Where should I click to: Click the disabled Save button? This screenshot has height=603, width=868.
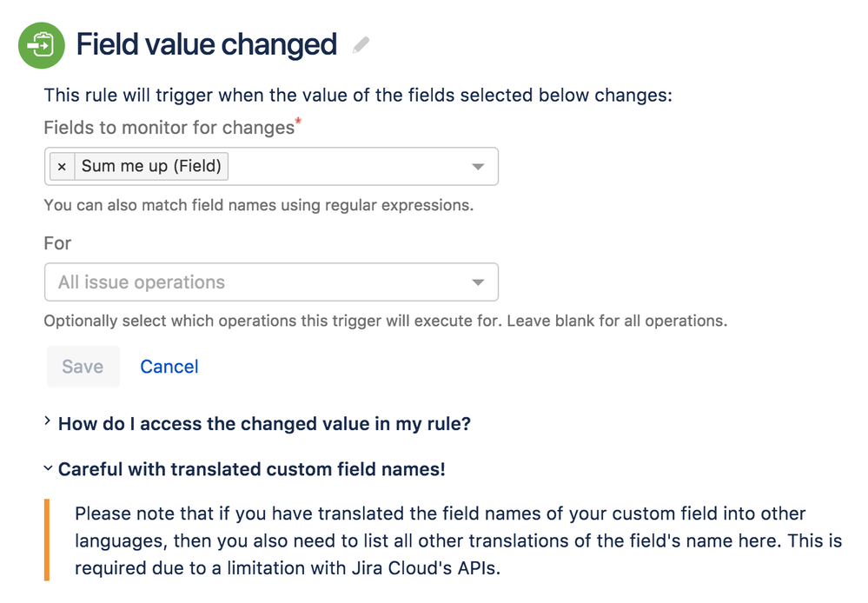[83, 367]
